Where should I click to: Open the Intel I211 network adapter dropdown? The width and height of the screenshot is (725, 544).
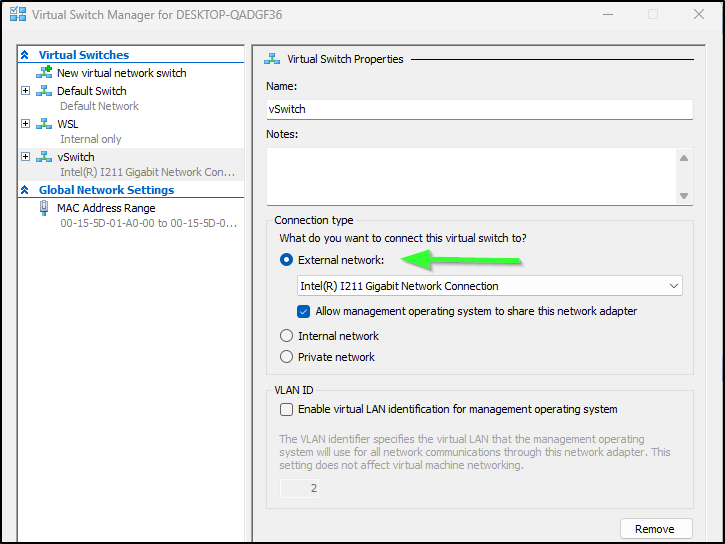click(x=489, y=286)
